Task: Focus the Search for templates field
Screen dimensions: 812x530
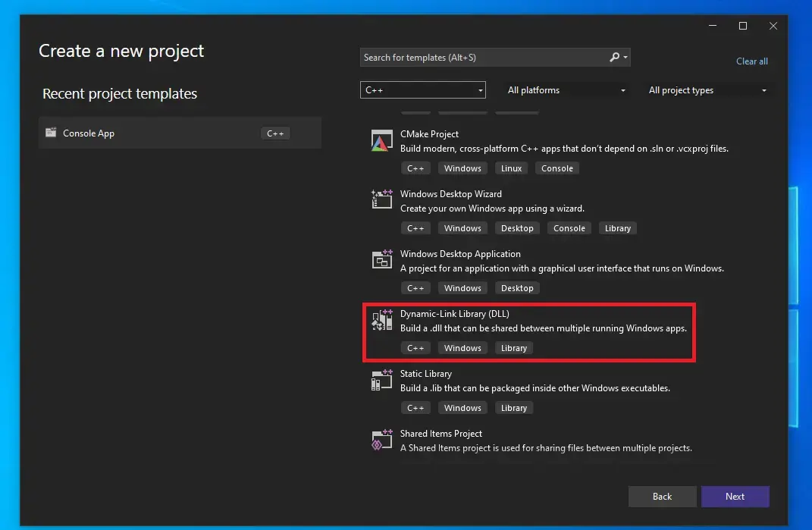Action: (x=481, y=58)
